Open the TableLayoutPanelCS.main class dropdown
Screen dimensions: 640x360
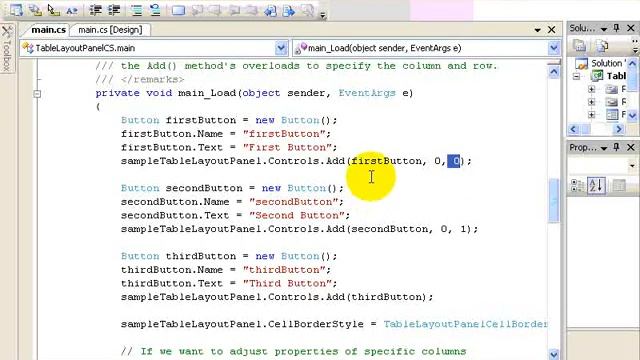point(281,48)
